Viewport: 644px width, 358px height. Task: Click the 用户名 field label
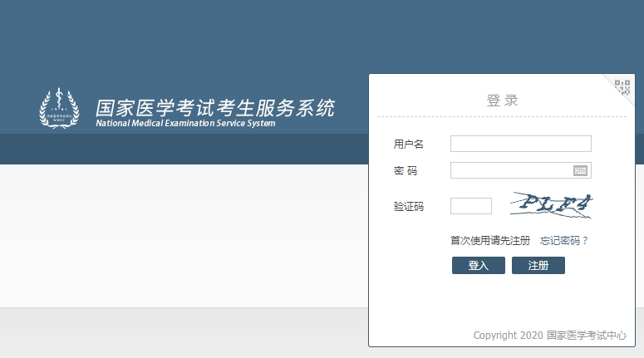(408, 145)
